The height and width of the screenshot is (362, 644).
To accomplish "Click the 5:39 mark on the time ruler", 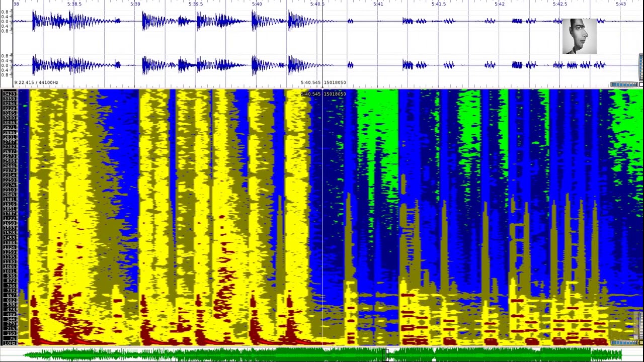I will pos(135,4).
